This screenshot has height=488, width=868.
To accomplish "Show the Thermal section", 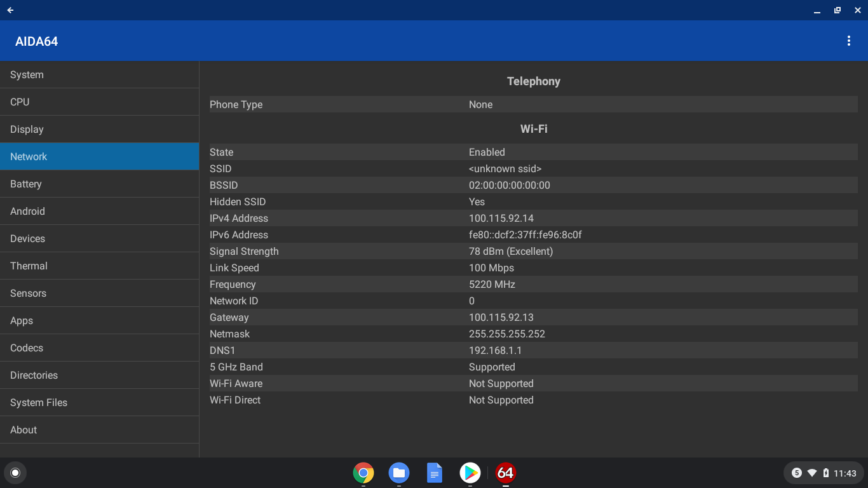I will (x=100, y=266).
